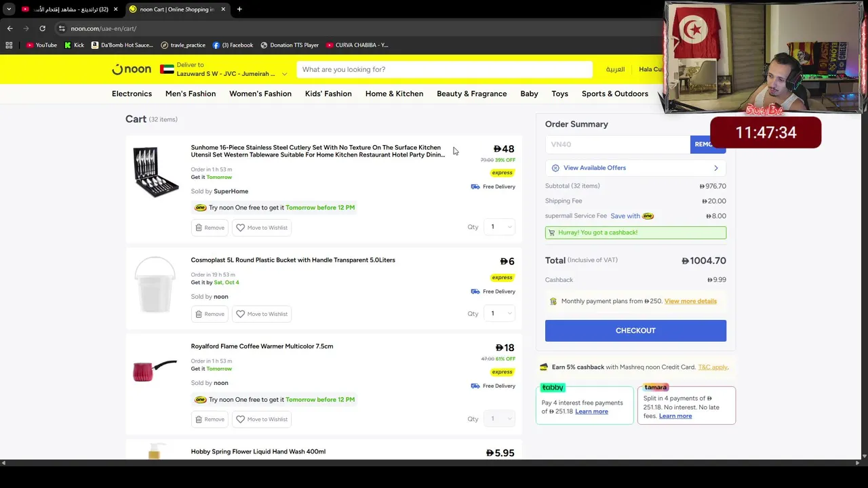
Task: Open Qty dropdown for Sunhome cutlery set
Action: [x=500, y=226]
